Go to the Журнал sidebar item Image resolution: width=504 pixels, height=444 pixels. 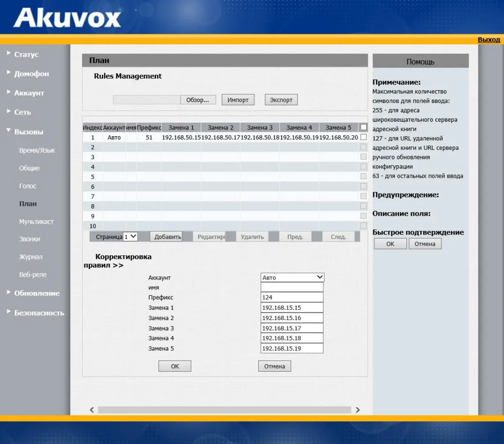[31, 257]
